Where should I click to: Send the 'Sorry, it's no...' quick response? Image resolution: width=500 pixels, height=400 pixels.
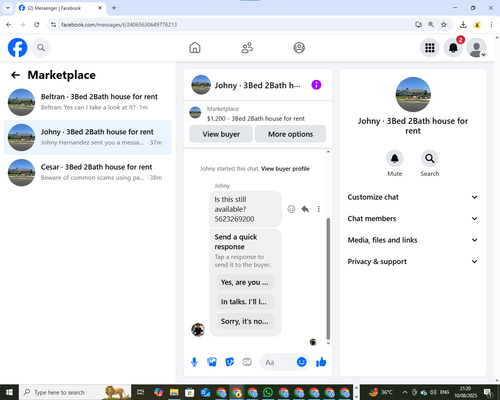coord(245,321)
